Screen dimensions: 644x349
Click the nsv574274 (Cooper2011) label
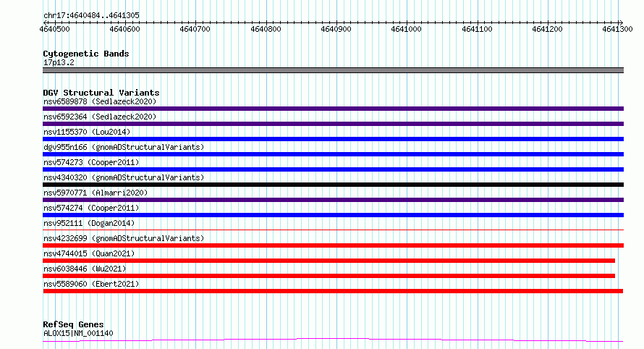click(x=91, y=208)
